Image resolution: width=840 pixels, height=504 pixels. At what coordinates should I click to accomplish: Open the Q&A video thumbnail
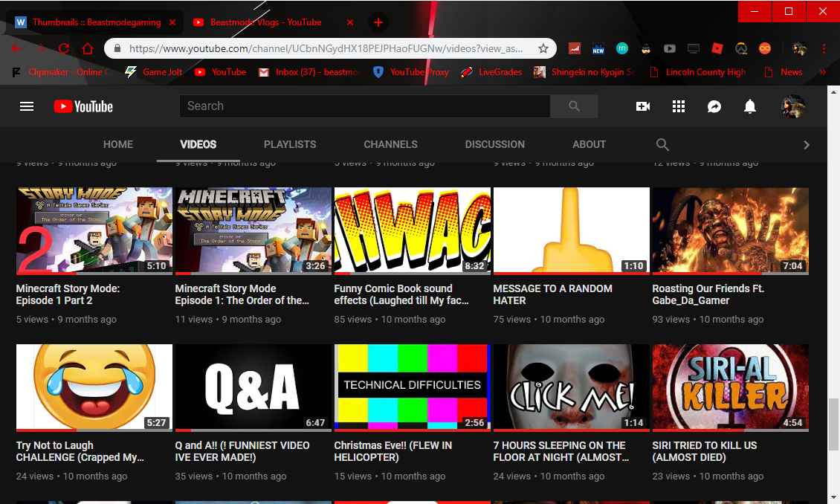coord(253,388)
